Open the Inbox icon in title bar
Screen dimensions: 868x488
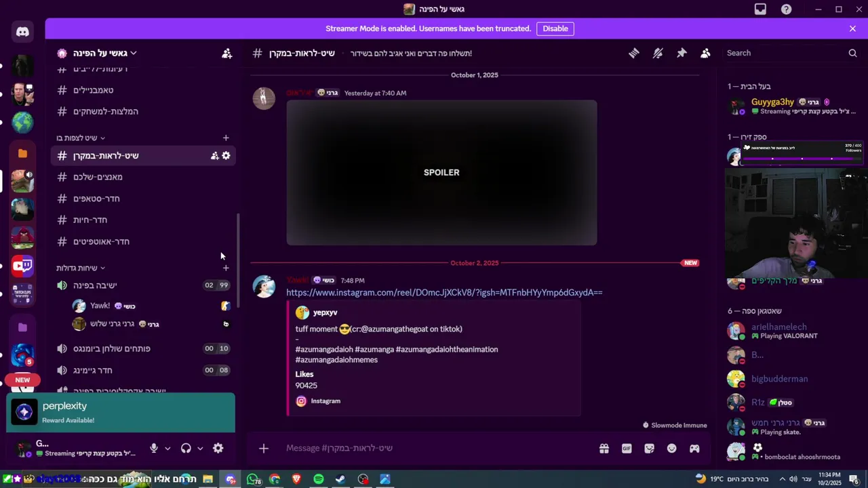(x=760, y=9)
